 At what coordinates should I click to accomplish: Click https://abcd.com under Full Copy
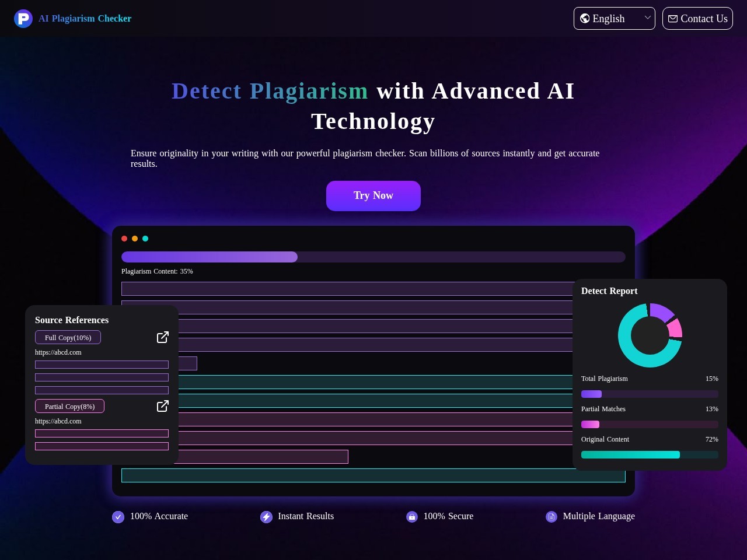tap(58, 352)
